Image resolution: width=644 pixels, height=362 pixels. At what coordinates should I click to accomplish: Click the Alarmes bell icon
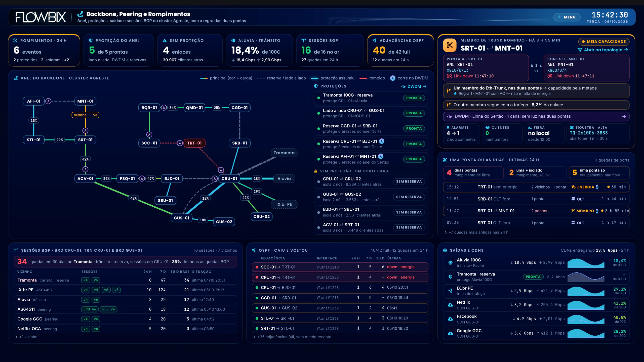[448, 127]
